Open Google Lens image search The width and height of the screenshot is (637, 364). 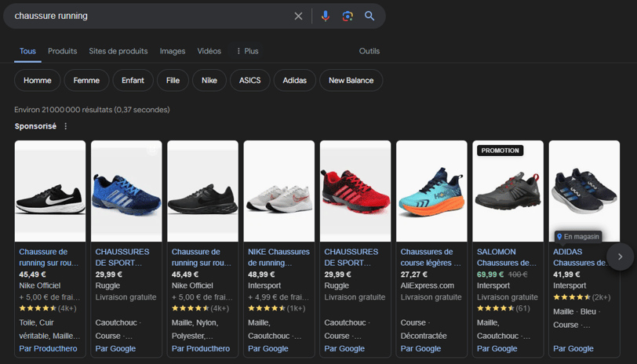(x=348, y=16)
